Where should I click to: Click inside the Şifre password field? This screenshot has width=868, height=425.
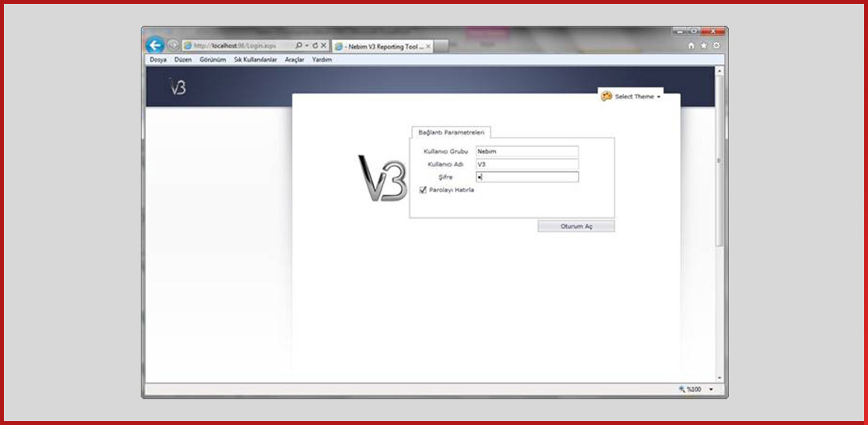coord(527,177)
